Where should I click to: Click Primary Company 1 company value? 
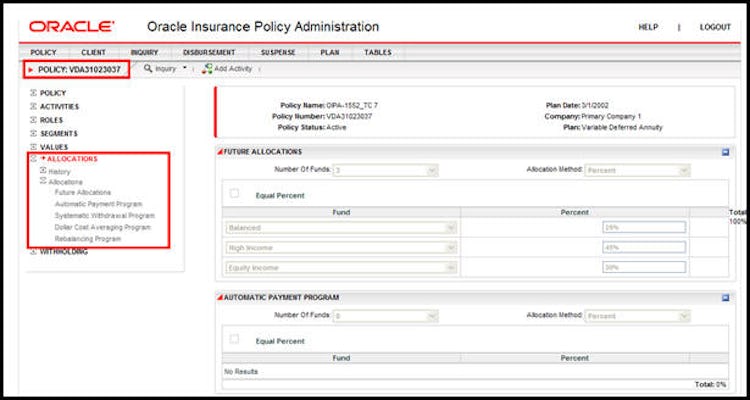(x=611, y=116)
